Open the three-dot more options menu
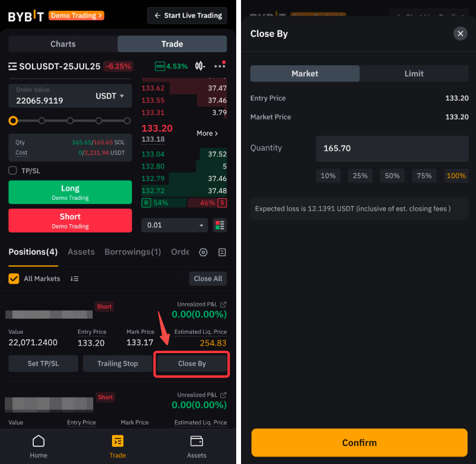The height and width of the screenshot is (464, 476). point(219,66)
